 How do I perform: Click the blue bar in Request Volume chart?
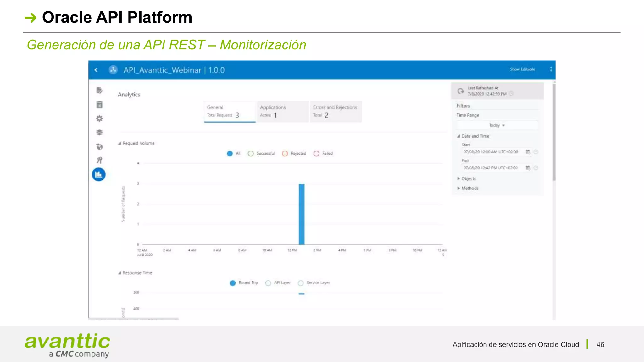pos(302,214)
